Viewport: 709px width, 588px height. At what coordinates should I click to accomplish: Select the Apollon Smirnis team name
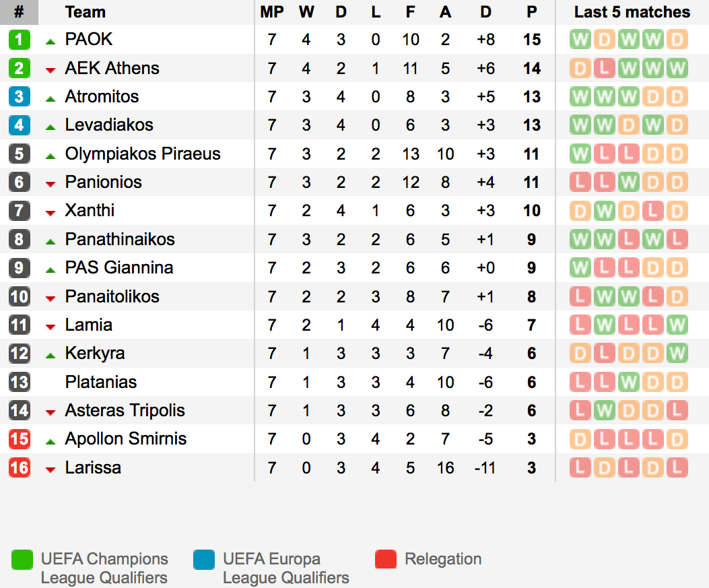tap(126, 438)
